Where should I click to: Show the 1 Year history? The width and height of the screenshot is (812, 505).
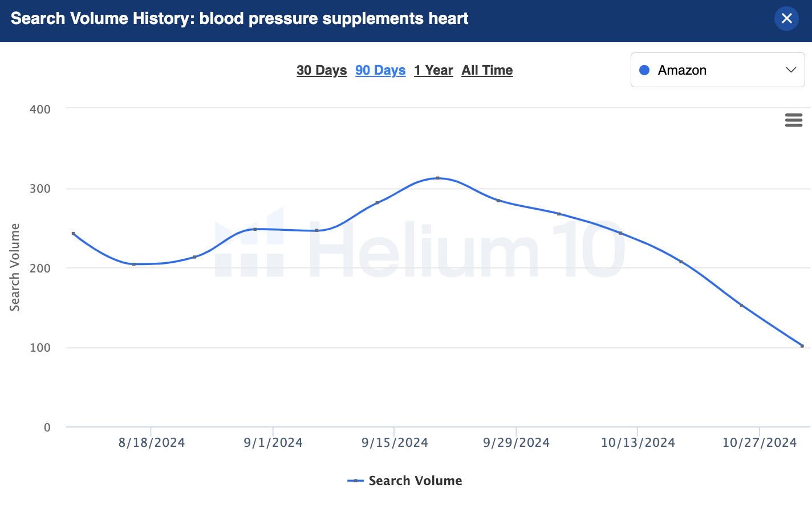click(433, 70)
